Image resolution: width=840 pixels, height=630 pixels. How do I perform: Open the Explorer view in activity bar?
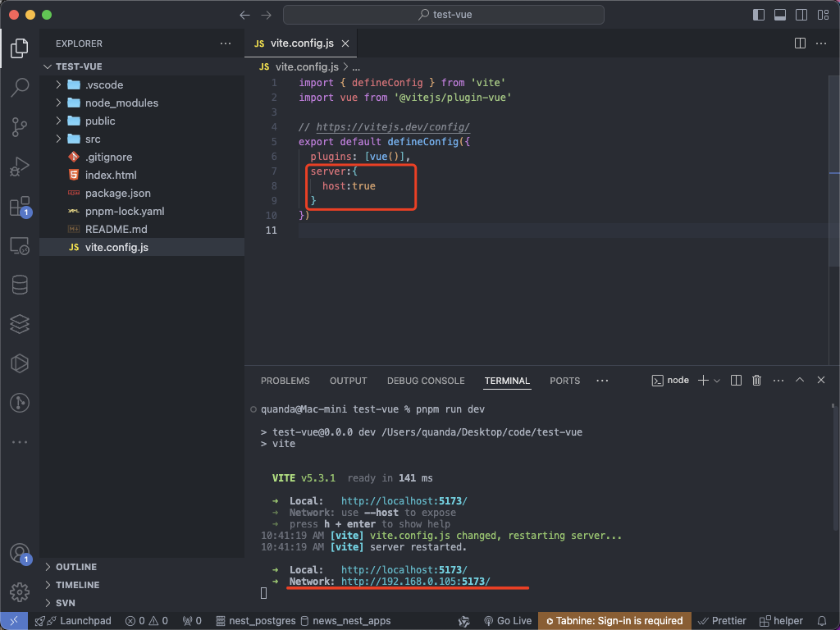pos(20,48)
